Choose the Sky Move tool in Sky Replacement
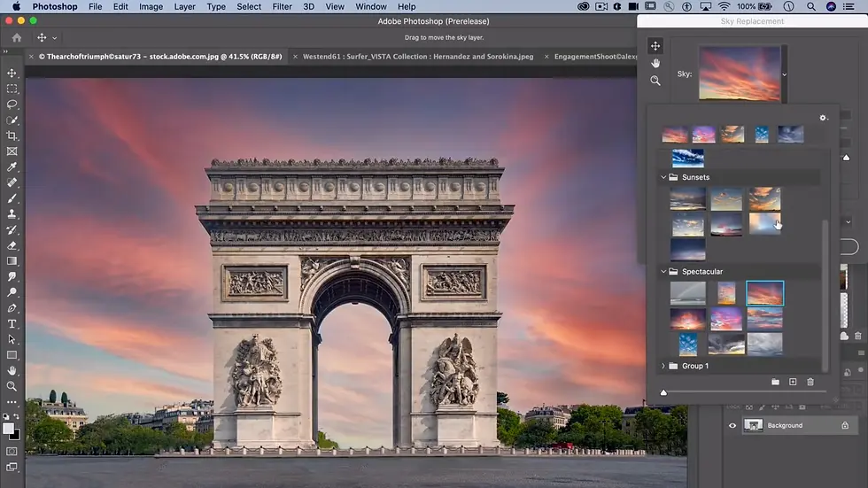868x488 pixels. 655,46
